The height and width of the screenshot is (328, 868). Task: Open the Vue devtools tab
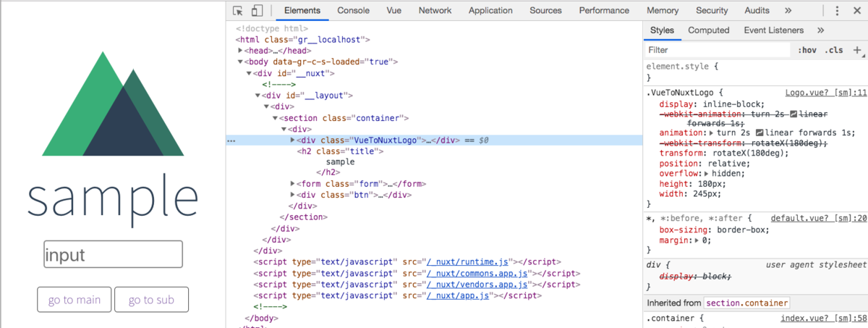(x=394, y=11)
